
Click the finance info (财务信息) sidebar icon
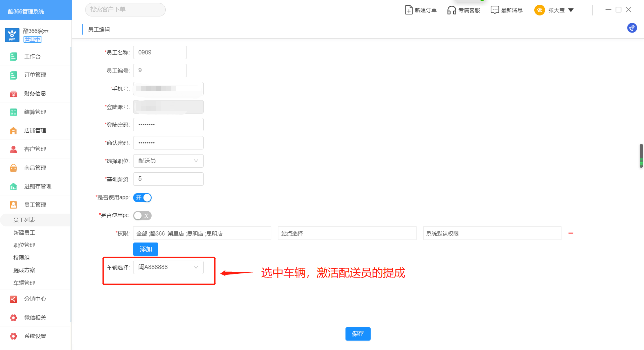[13, 94]
